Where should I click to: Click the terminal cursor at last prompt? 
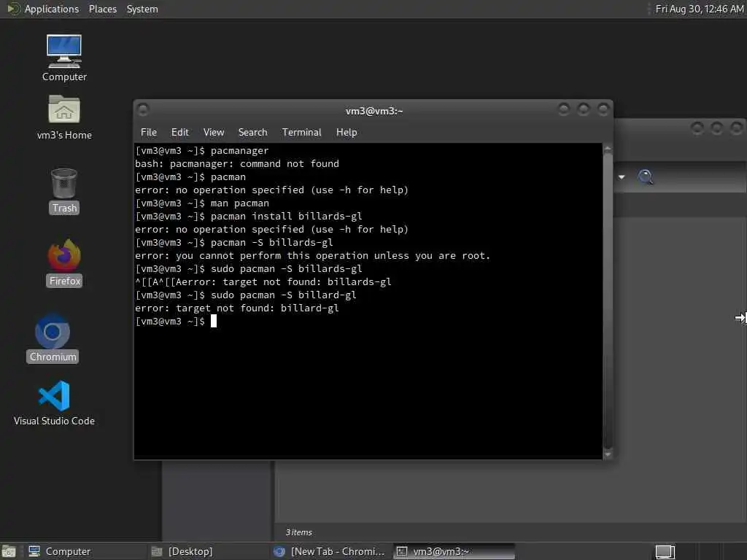[x=214, y=321]
